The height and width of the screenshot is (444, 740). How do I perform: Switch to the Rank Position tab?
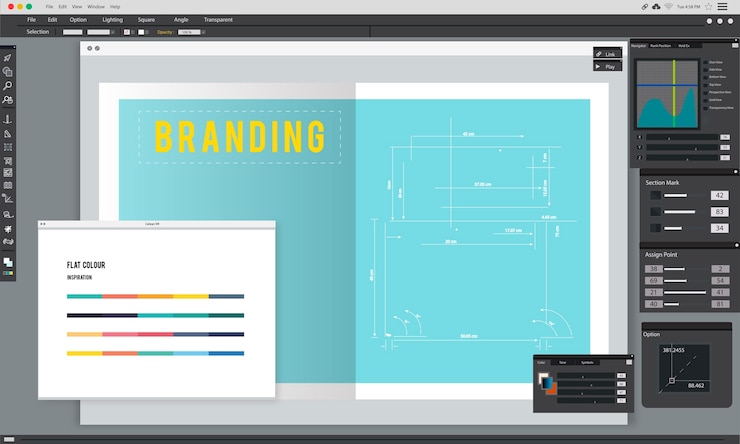pyautogui.click(x=660, y=46)
